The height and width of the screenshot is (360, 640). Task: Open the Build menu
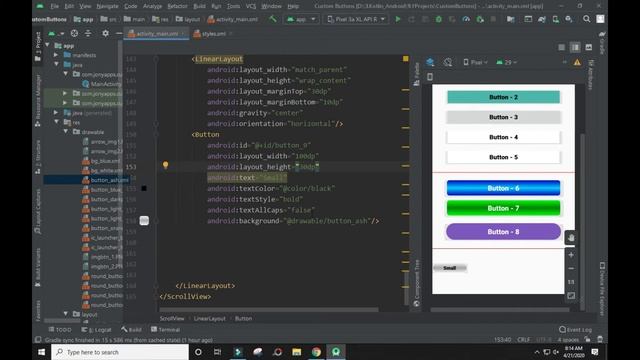pyautogui.click(x=199, y=6)
